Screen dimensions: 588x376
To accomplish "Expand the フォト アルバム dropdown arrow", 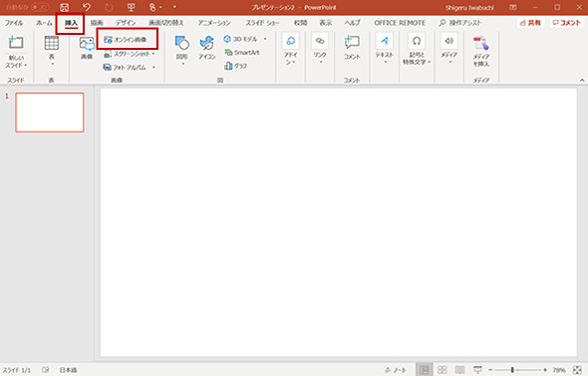I will pos(153,68).
